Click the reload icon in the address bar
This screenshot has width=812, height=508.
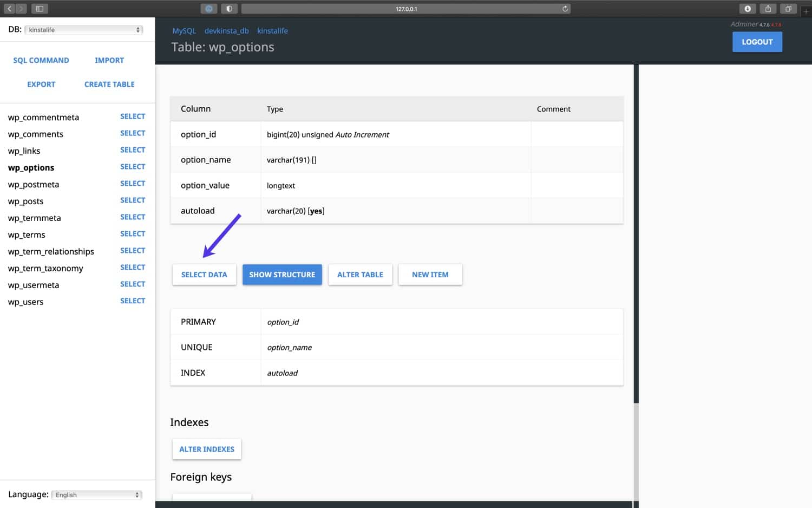coord(564,9)
